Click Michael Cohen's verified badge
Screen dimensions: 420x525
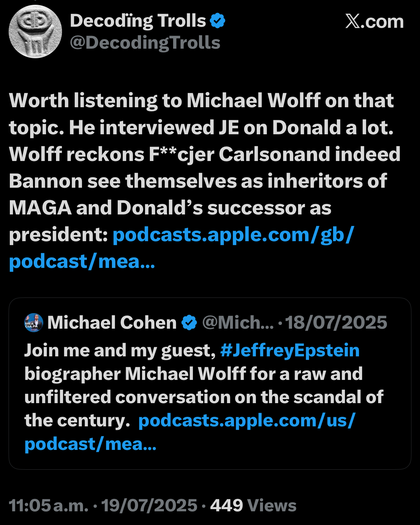189,323
